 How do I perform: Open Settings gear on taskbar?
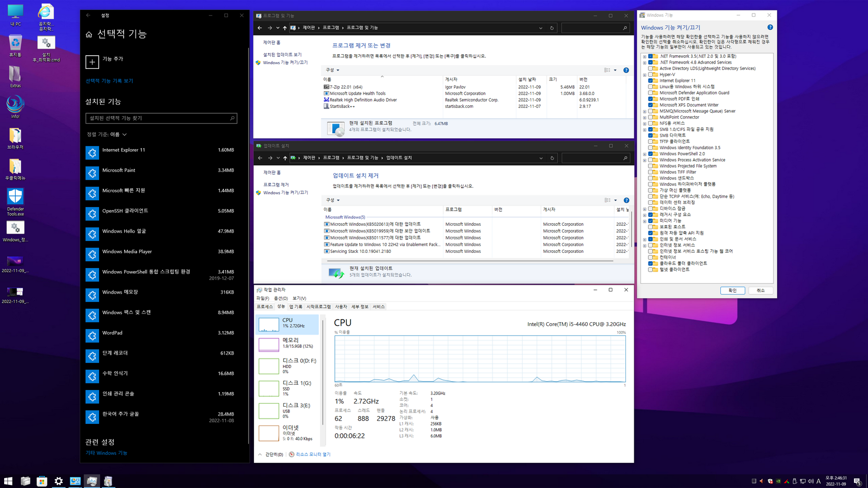tap(58, 481)
